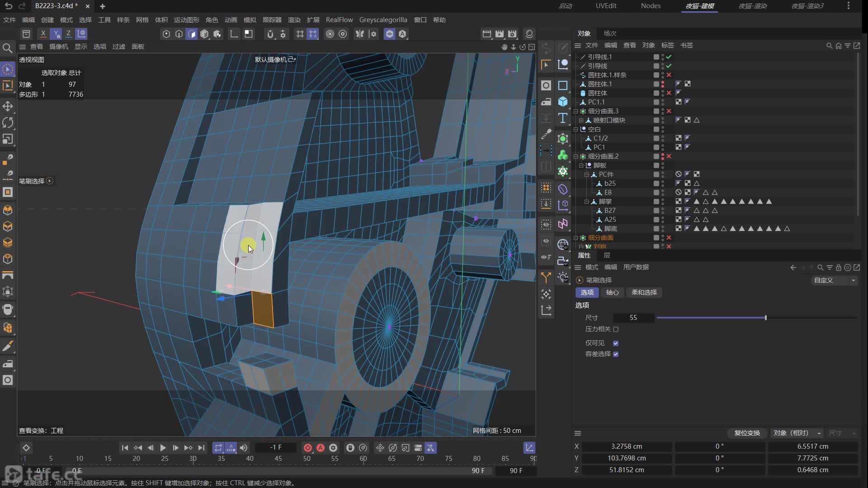Click the Text object icon
The image size is (868, 488).
coord(563,118)
